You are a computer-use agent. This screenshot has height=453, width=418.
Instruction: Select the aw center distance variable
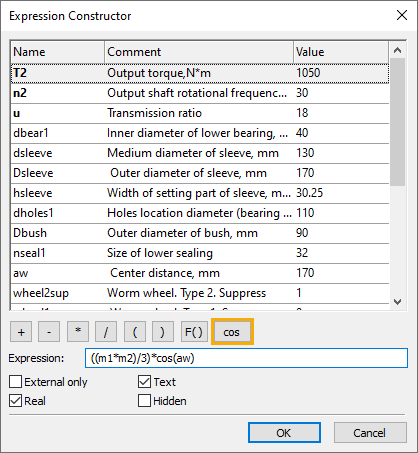coord(200,273)
